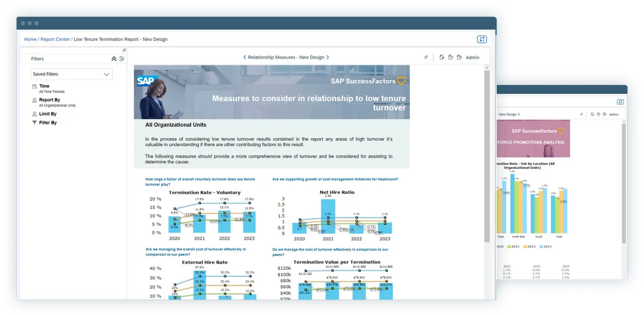The width and height of the screenshot is (644, 315).
Task: Open Report Center from the breadcrumb
Action: [55, 39]
